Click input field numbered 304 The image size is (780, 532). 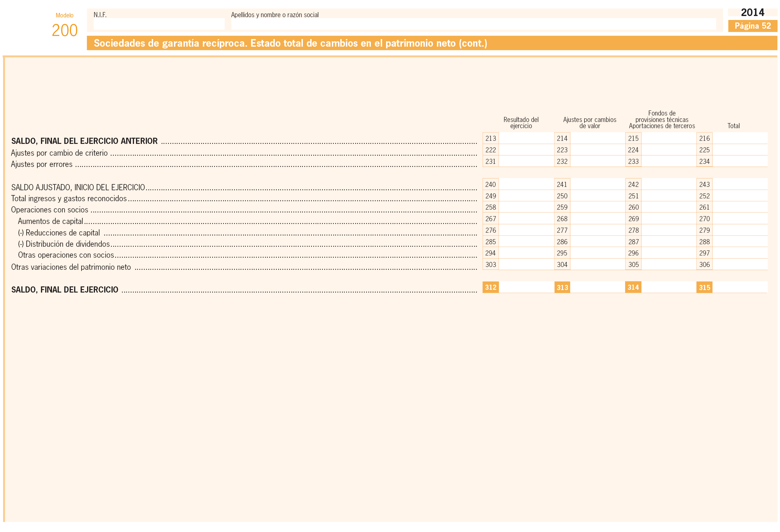click(x=597, y=264)
